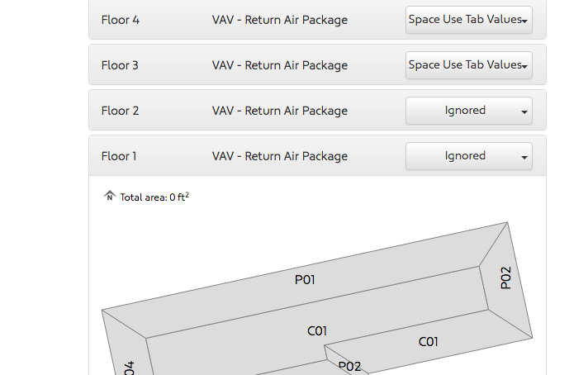Open Floor 4 Space Use Tab Values dropdown
Screen dimensions: 588x375
click(x=469, y=20)
